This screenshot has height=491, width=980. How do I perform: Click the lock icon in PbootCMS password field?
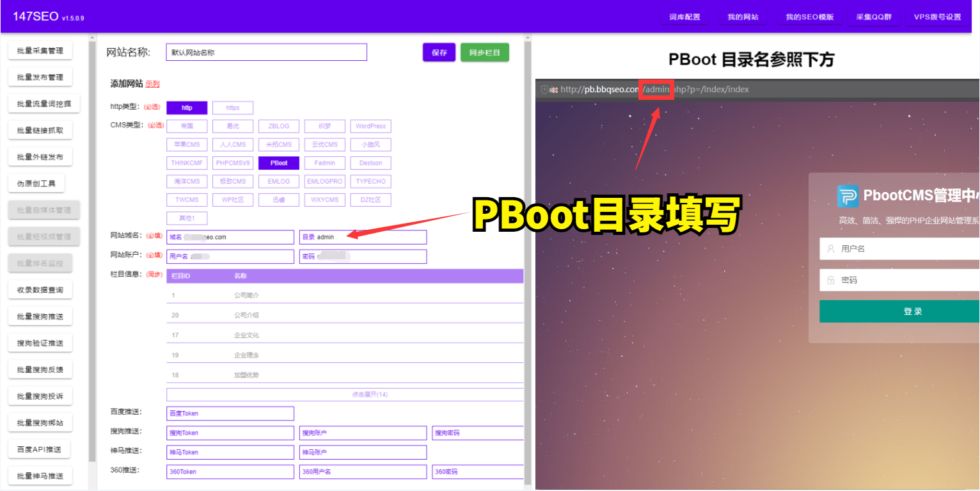pos(830,280)
